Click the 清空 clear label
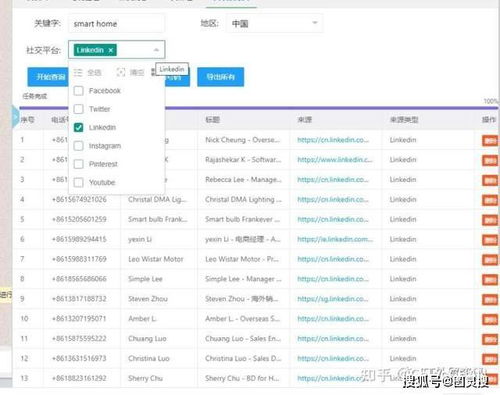 [137, 72]
